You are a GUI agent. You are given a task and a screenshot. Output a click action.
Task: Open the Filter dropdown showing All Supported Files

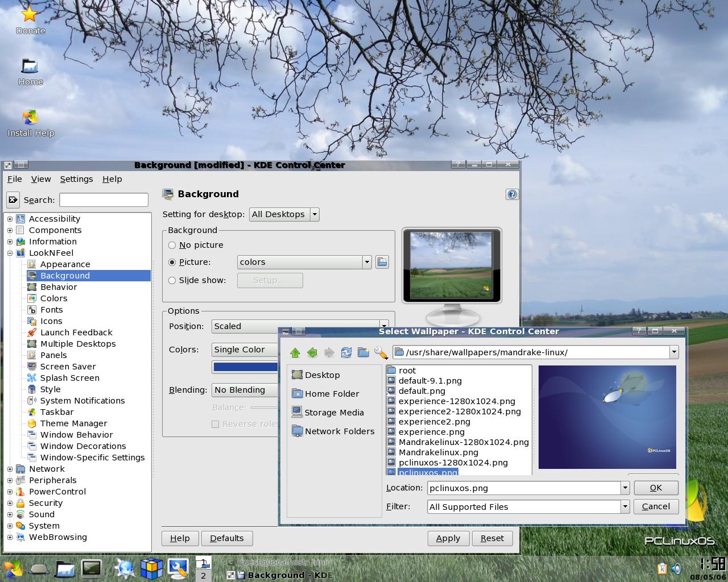click(528, 506)
